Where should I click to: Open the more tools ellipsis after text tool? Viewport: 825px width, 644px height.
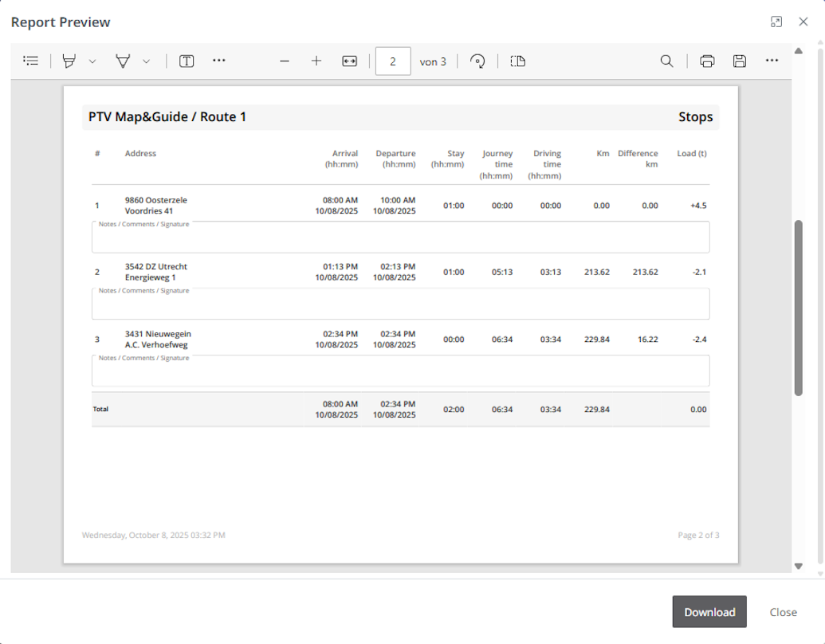point(219,61)
